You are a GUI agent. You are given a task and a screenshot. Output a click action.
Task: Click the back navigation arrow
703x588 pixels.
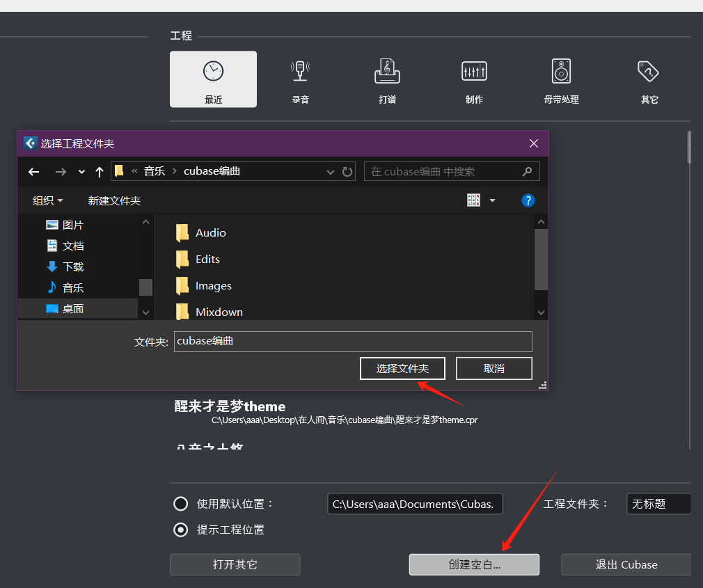point(33,171)
